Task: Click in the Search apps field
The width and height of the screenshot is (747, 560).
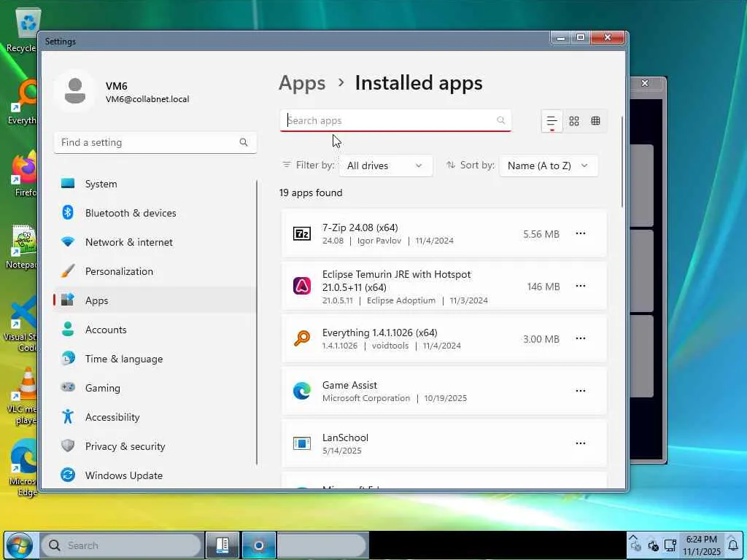Action: coord(395,120)
